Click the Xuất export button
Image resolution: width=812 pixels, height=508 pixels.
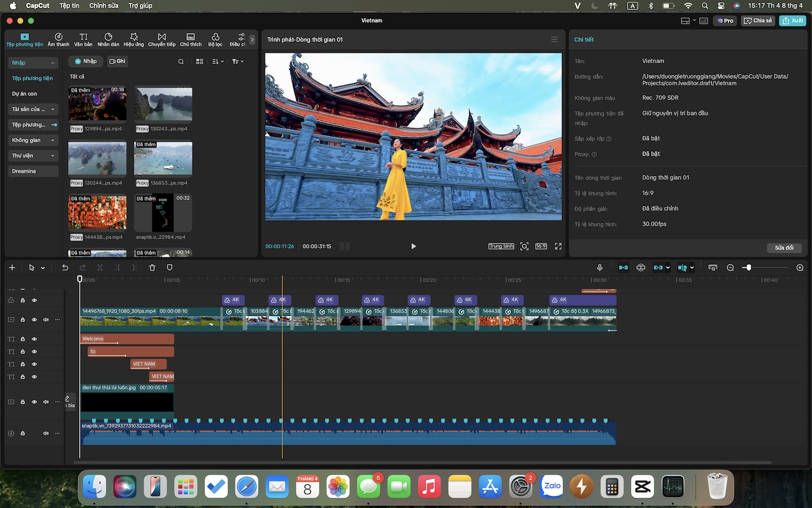793,20
